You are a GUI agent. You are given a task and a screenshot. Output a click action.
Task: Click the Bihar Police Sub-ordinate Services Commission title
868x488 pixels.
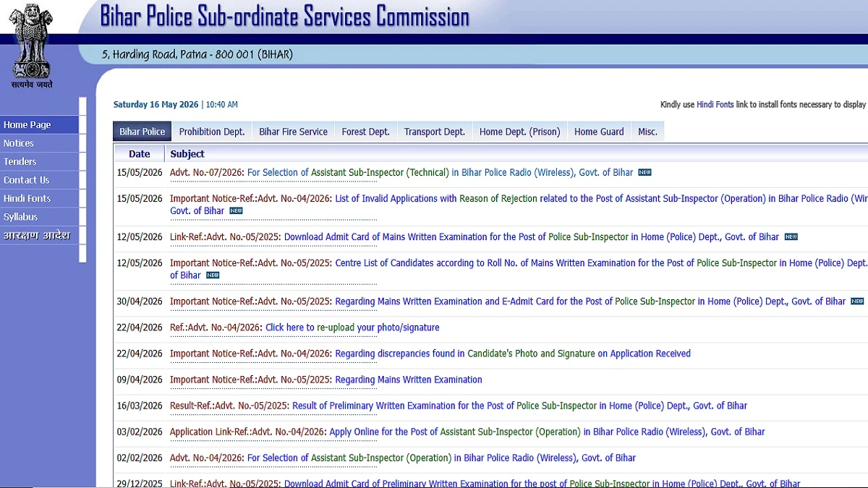pos(284,16)
